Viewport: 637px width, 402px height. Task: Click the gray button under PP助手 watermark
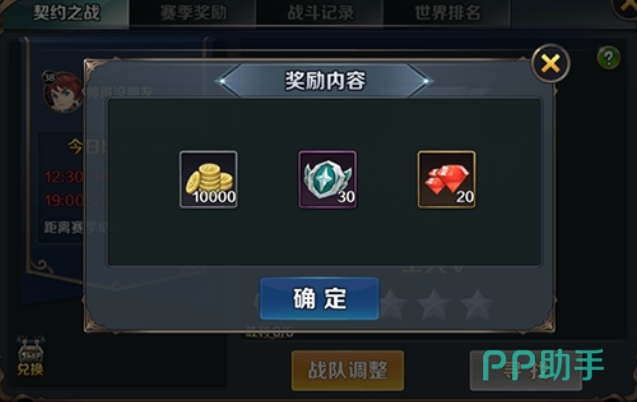click(526, 370)
